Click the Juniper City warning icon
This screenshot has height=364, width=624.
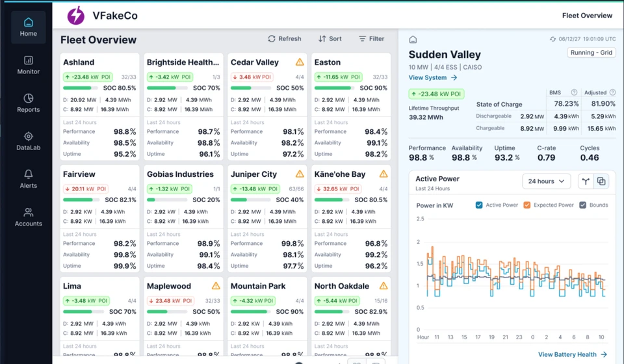coord(300,174)
